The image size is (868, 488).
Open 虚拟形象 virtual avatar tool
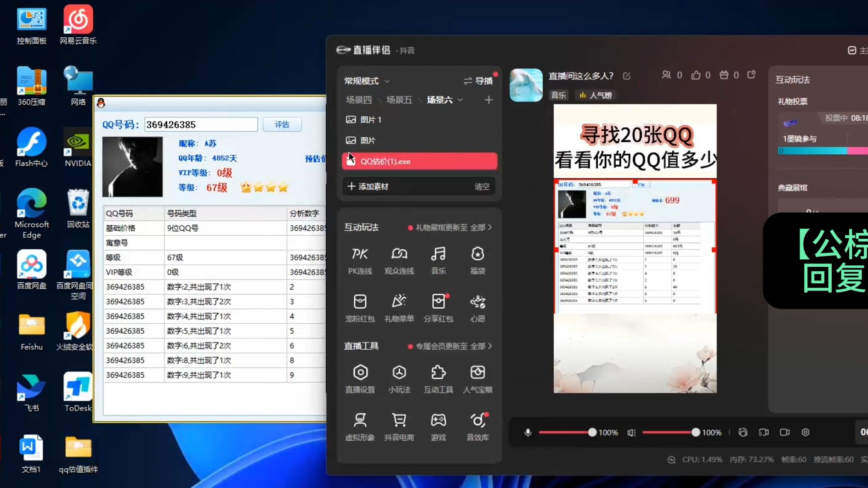360,427
